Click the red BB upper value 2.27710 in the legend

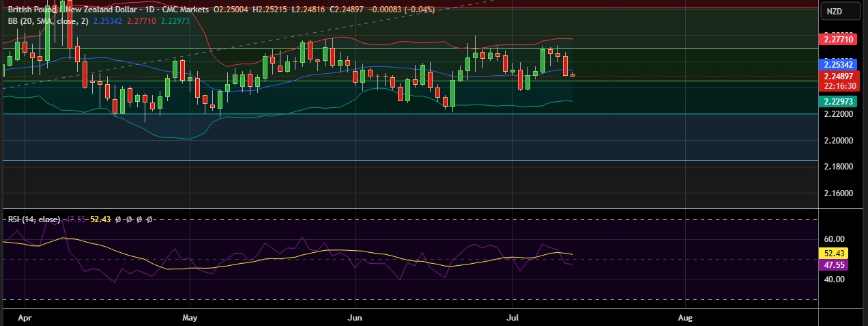pyautogui.click(x=141, y=21)
